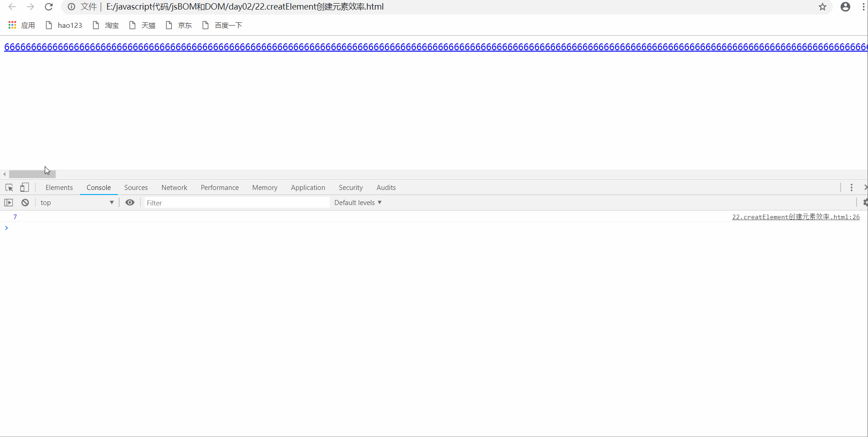Open 淘宝 bookmark
Image resolution: width=868 pixels, height=437 pixels.
pyautogui.click(x=106, y=25)
